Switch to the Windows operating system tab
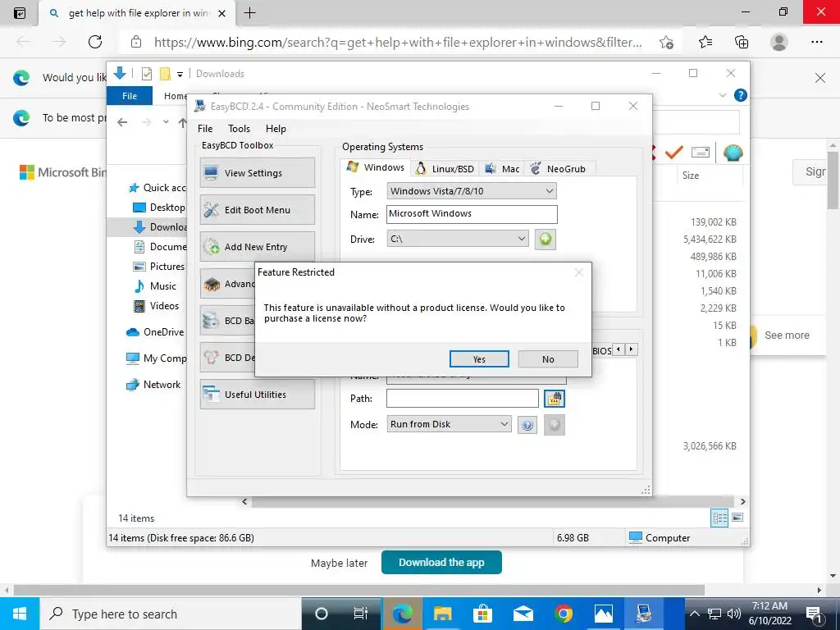 (376, 167)
